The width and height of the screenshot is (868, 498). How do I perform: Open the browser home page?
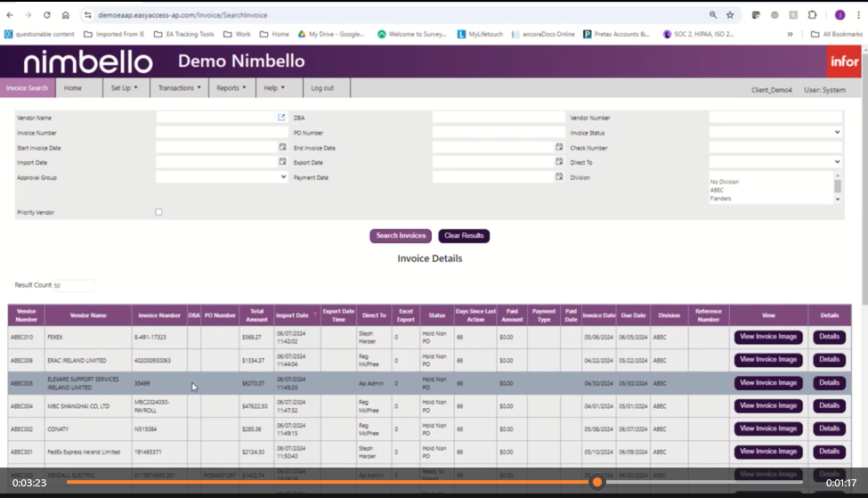coord(65,15)
